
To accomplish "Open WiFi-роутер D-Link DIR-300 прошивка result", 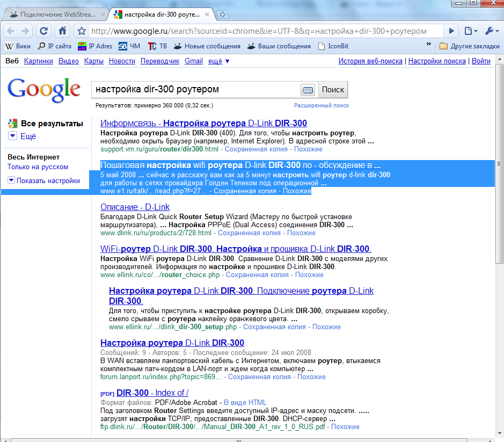I will 236,249.
